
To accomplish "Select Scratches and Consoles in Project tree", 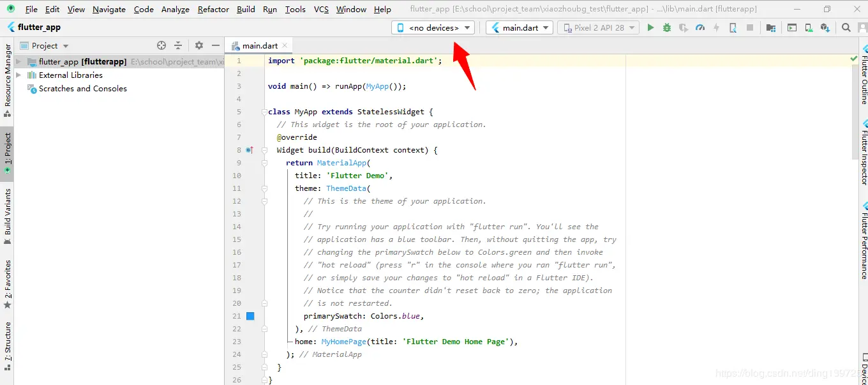I will pos(82,89).
